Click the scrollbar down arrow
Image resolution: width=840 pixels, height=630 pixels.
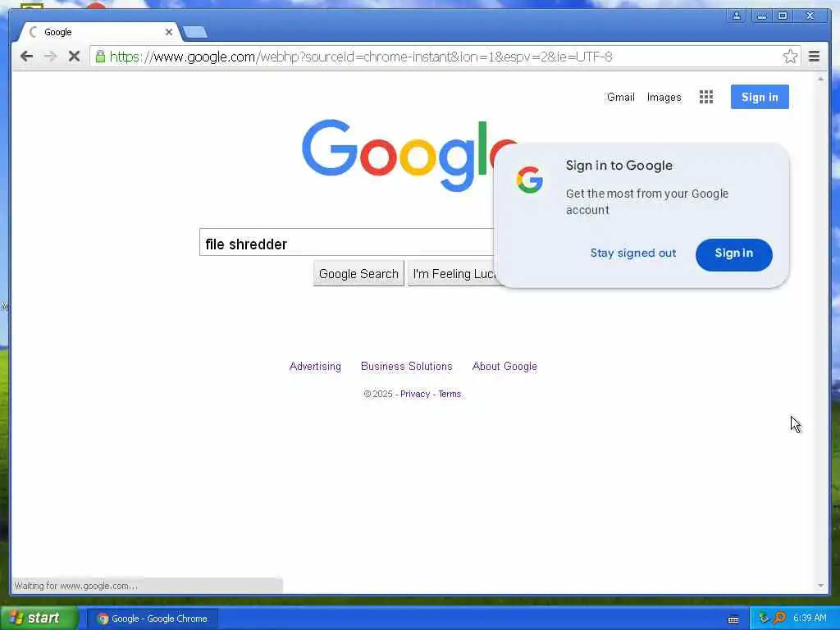(820, 586)
